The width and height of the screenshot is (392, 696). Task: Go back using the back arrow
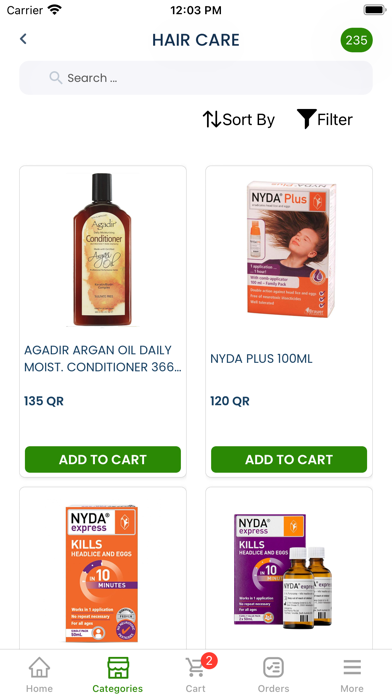(24, 39)
